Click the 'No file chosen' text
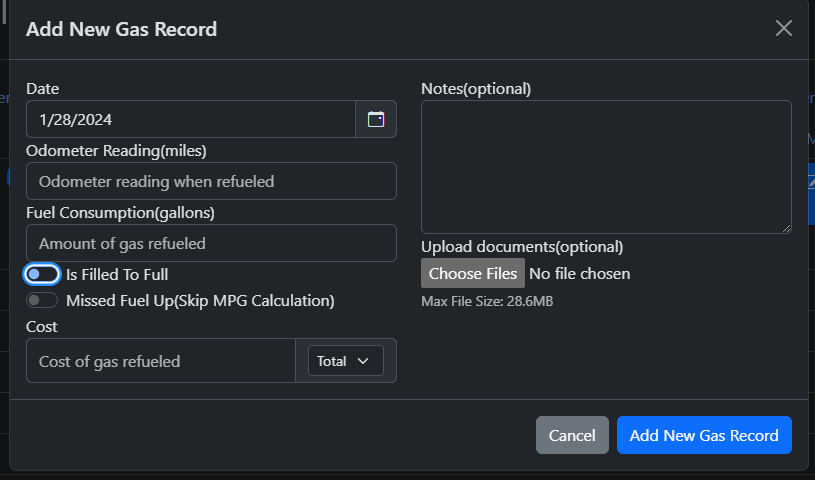815x480 pixels. (580, 273)
